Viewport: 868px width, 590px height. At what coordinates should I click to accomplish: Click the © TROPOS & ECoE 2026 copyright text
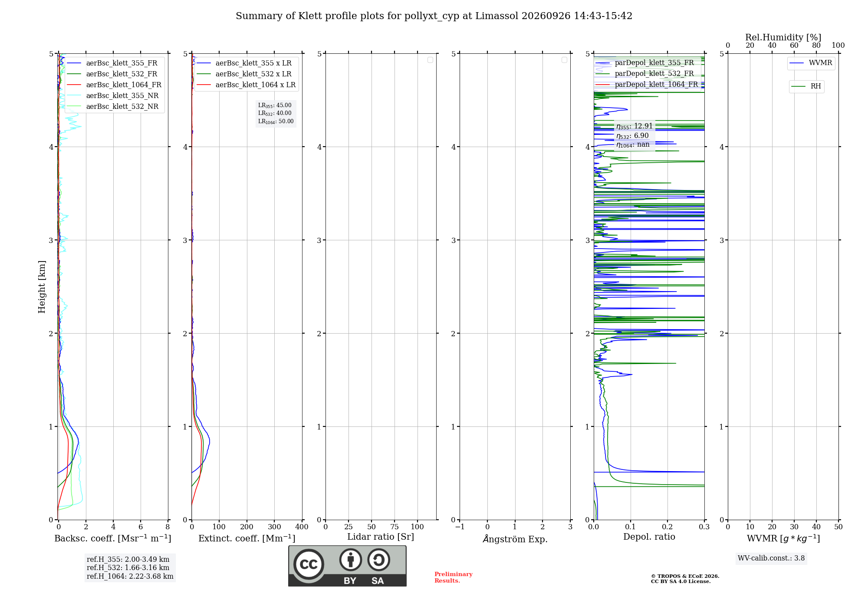[x=685, y=576]
